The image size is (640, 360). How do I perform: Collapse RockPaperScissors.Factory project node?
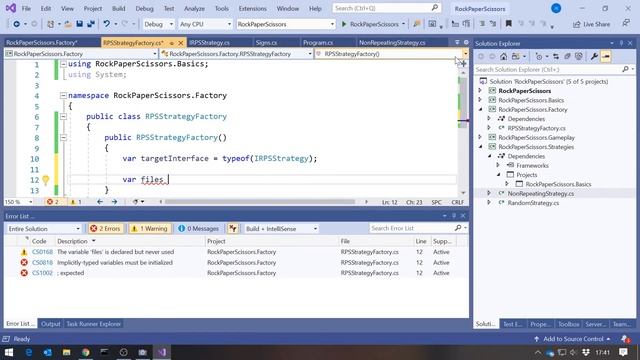pyautogui.click(x=480, y=109)
